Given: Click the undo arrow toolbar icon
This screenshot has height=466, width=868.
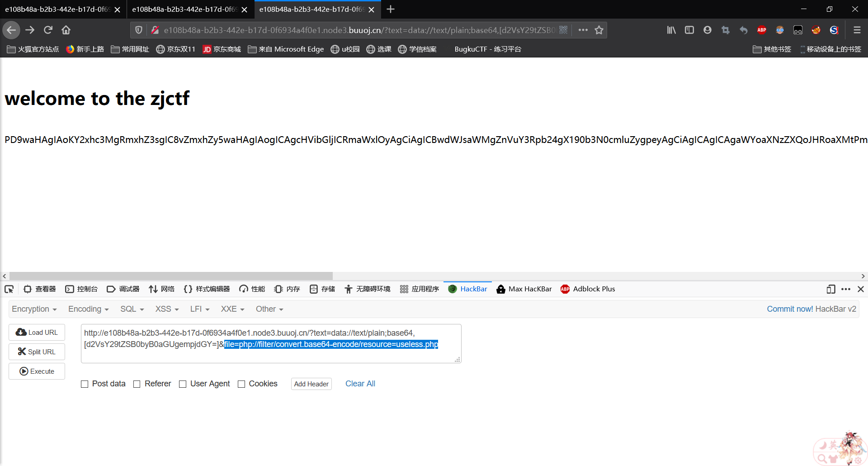Looking at the screenshot, I should pos(744,30).
